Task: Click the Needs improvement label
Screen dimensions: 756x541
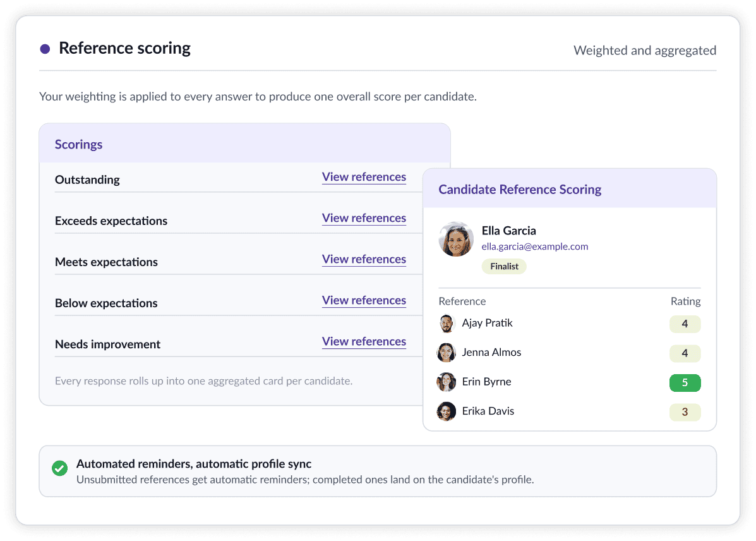Action: tap(107, 344)
